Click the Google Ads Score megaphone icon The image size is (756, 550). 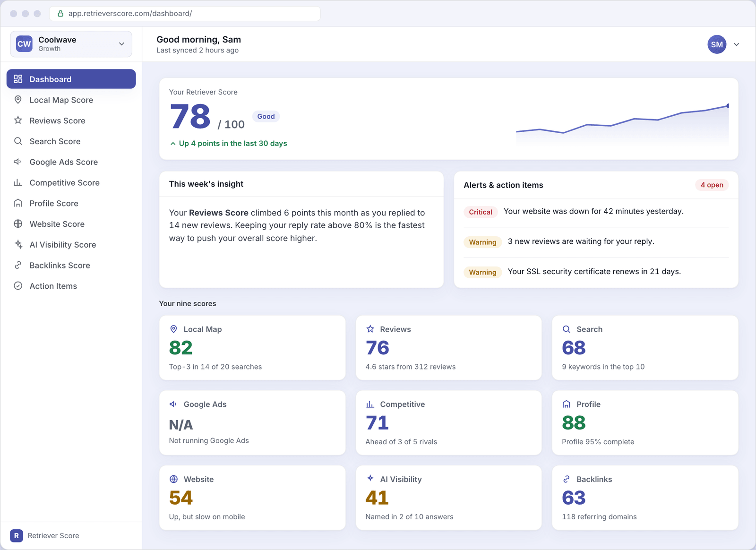pos(18,162)
